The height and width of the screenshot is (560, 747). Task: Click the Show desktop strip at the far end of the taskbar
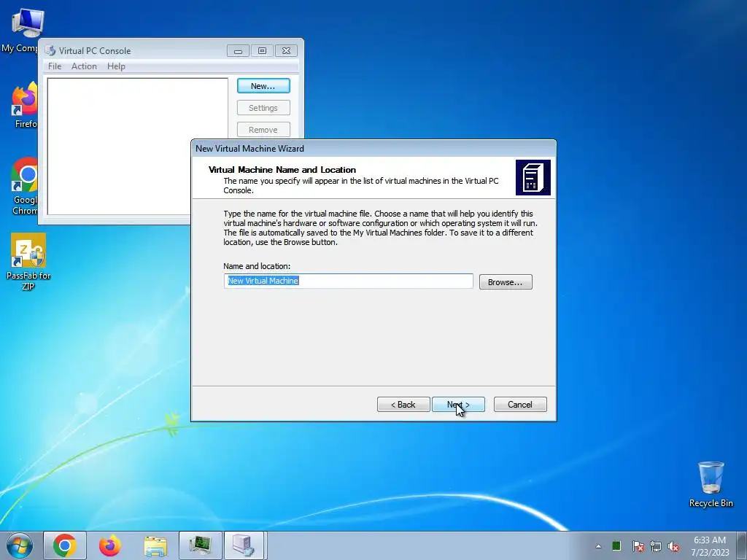coord(741,545)
